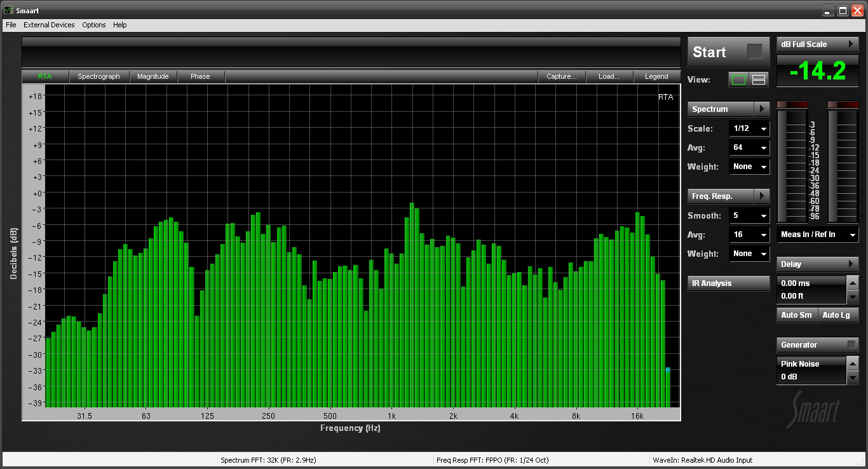868x469 pixels.
Task: Expand dB Full Scale arrow
Action: (851, 44)
